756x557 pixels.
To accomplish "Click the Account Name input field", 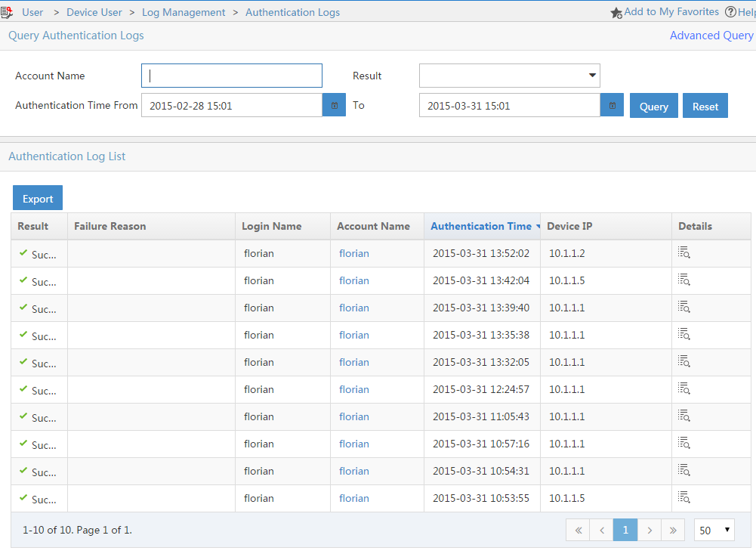I will [232, 76].
